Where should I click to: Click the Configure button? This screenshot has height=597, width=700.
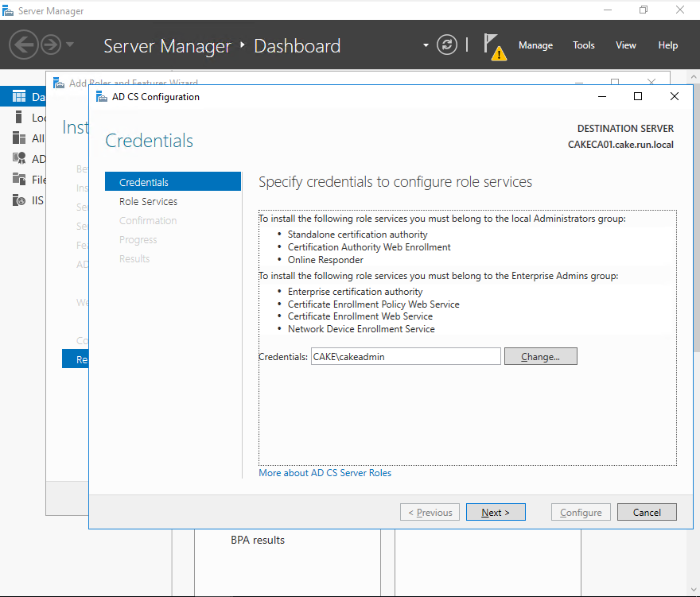(581, 512)
